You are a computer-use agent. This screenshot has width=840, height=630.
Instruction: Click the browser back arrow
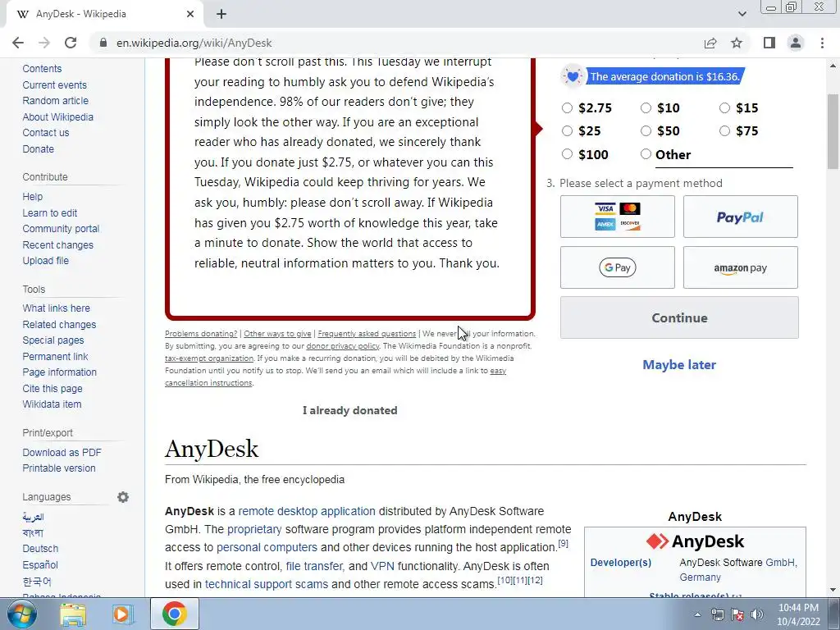click(18, 43)
